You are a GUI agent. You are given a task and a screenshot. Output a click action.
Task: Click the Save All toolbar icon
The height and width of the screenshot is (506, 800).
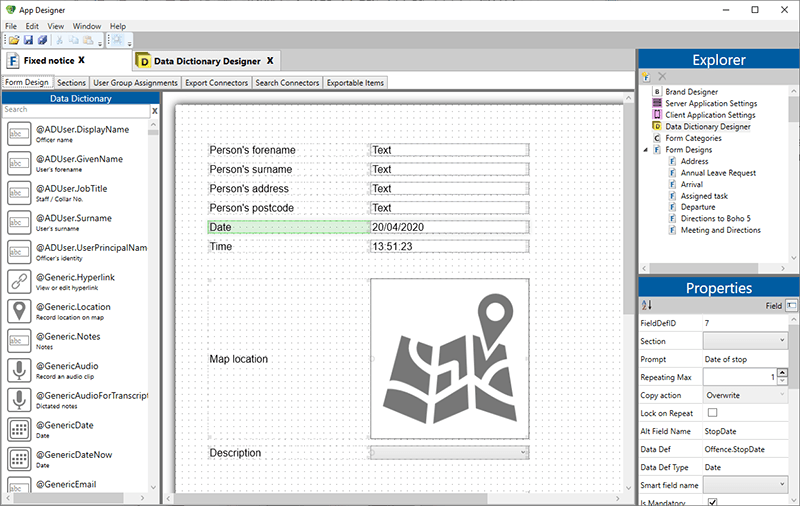[42, 40]
